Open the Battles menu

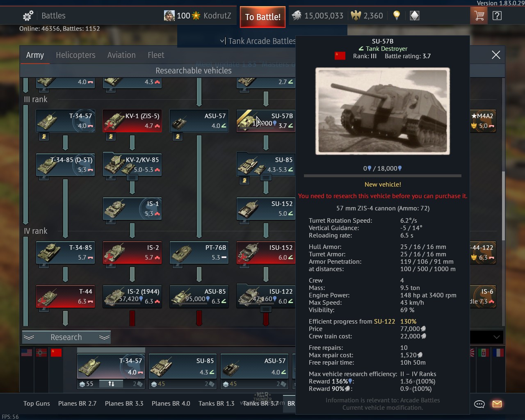pyautogui.click(x=53, y=16)
